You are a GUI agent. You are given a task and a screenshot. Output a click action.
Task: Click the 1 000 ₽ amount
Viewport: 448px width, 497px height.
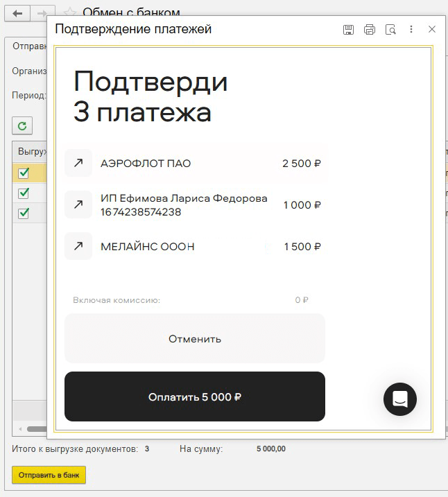pyautogui.click(x=302, y=204)
